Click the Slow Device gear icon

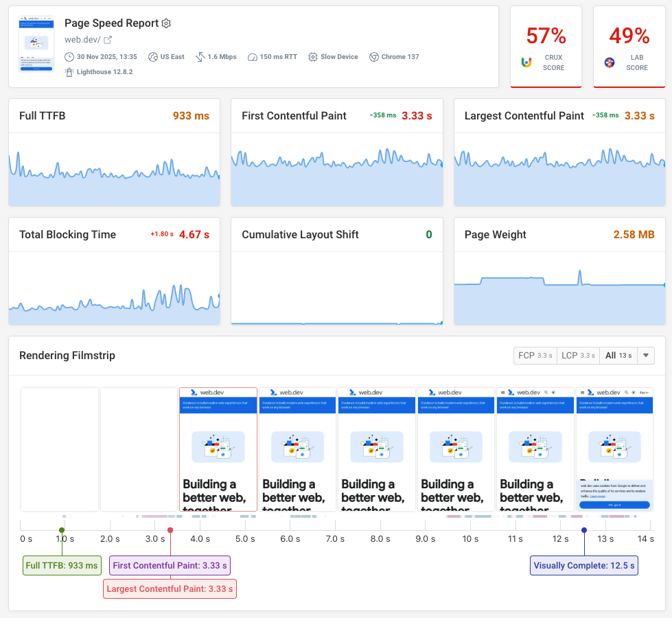(x=313, y=57)
